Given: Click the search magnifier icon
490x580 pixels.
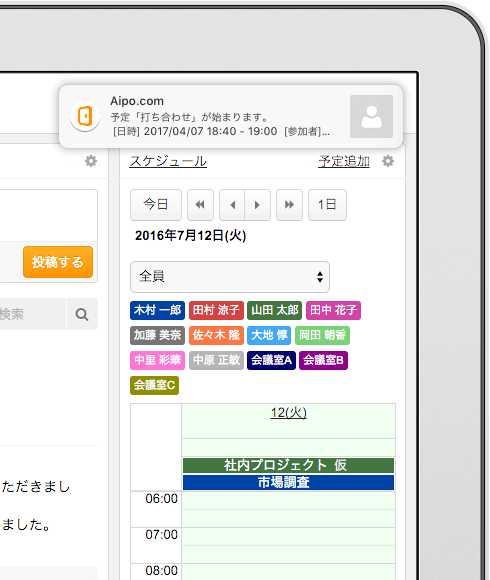Looking at the screenshot, I should coord(82,314).
